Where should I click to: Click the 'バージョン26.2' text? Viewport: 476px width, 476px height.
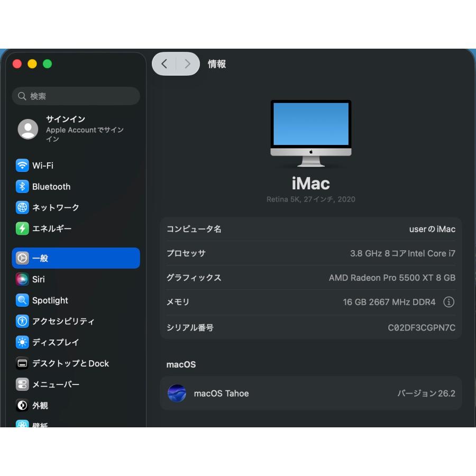[426, 393]
